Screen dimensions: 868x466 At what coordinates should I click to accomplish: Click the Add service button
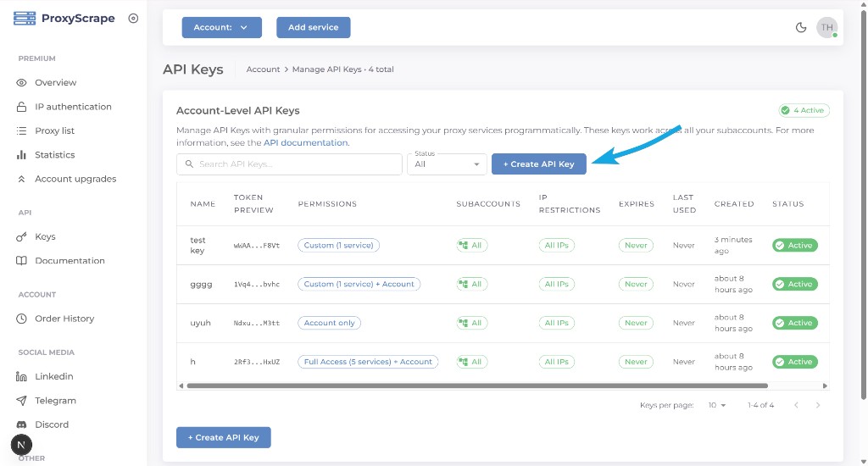[314, 27]
